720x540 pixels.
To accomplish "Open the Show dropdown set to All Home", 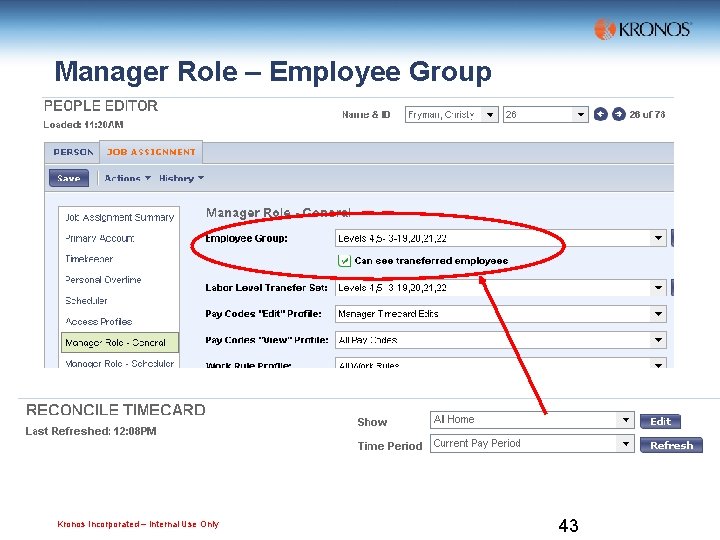I will coord(532,420).
